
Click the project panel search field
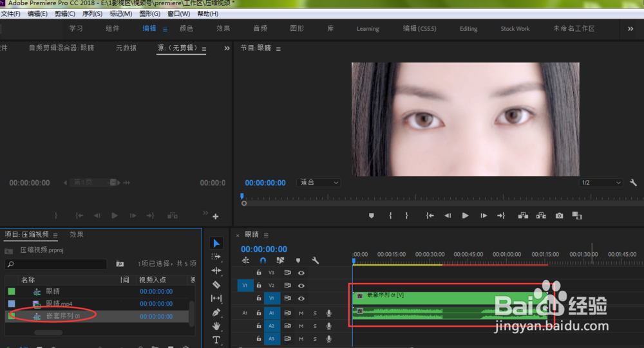tap(56, 264)
